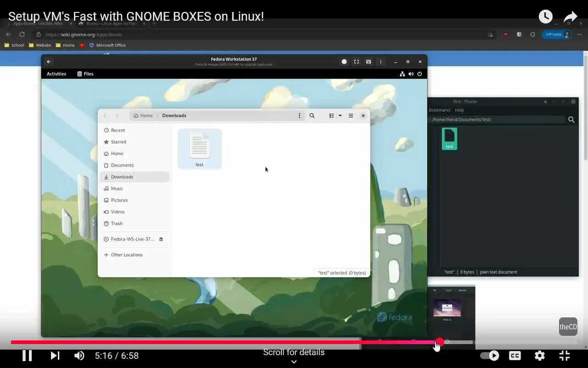The image size is (588, 368).
Task: Open Pictures in the sidebar
Action: coord(135,200)
